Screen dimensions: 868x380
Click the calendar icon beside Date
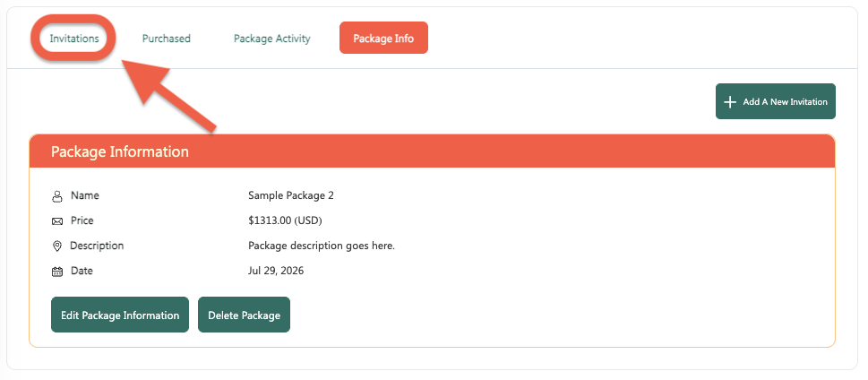(x=57, y=272)
